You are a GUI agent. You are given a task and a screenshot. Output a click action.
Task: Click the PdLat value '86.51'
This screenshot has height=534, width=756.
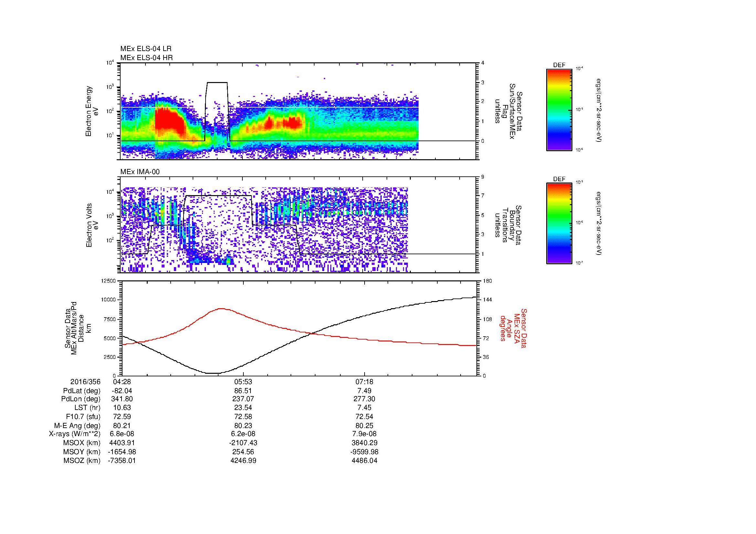pos(243,391)
